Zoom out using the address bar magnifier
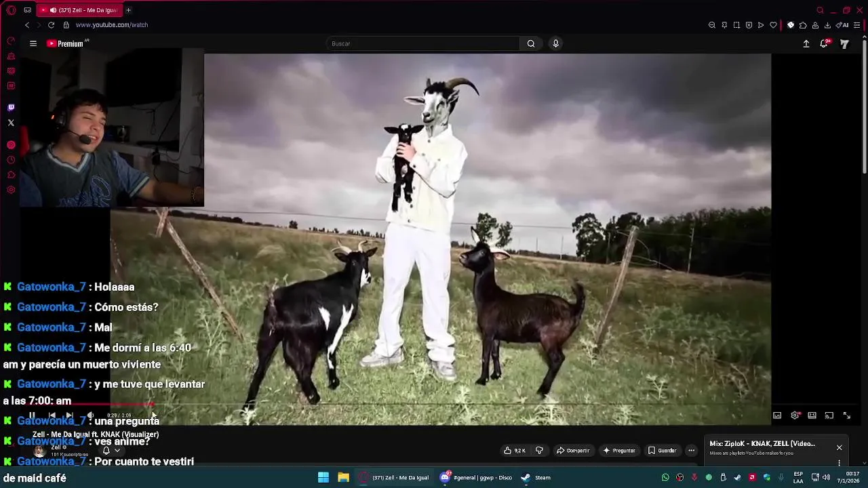This screenshot has height=488, width=868. coord(712,25)
